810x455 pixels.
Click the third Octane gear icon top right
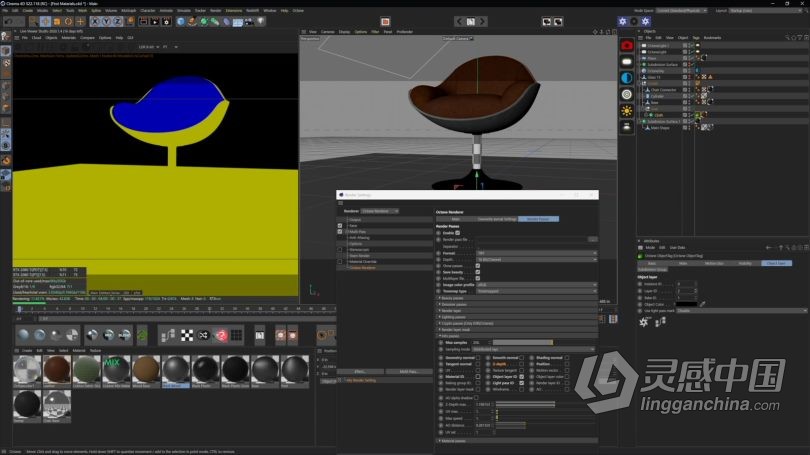click(x=645, y=21)
